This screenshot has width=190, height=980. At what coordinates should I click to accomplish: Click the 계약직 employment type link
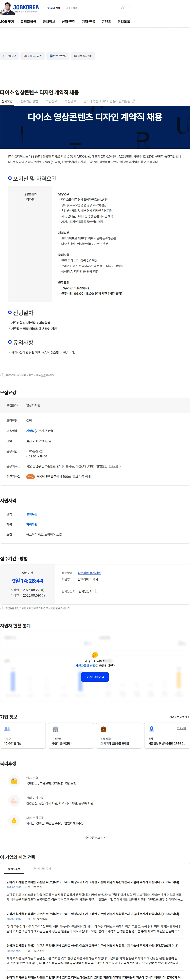click(30, 431)
